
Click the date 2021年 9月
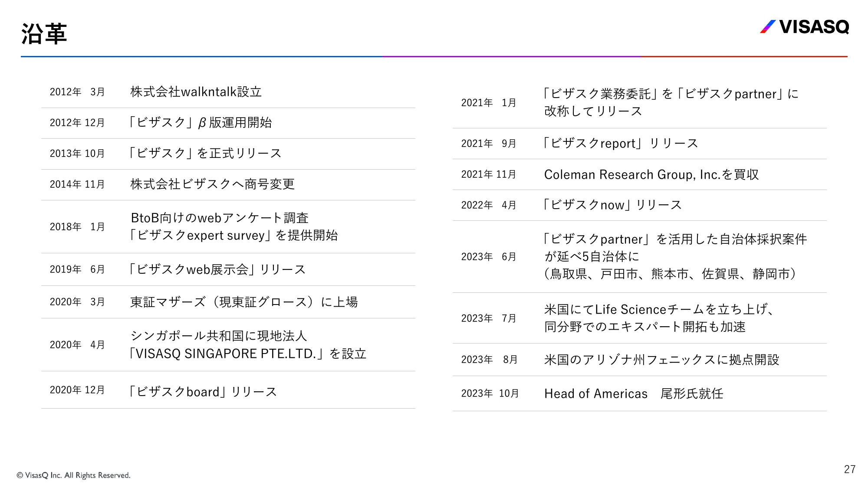[x=489, y=144]
